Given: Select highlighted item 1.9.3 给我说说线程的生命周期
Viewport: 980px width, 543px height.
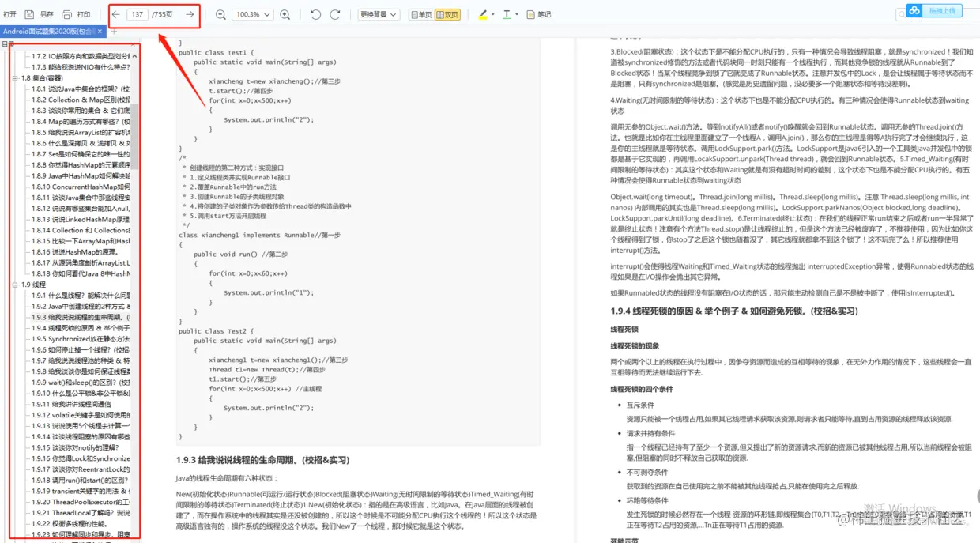Looking at the screenshot, I should point(81,317).
